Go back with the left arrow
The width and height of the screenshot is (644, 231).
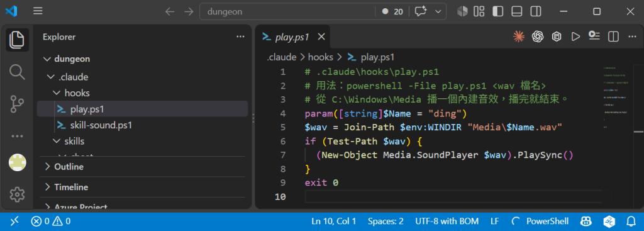point(170,11)
